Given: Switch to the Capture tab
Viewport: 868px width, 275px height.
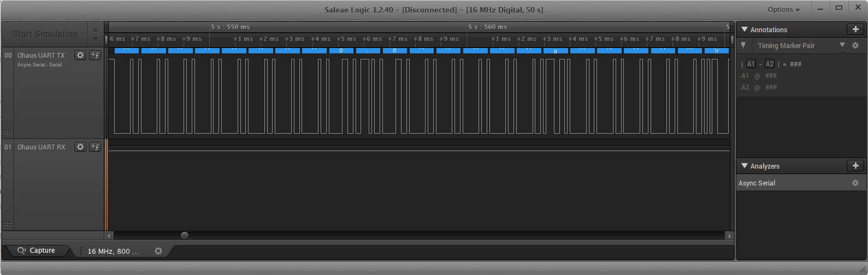Looking at the screenshot, I should [x=37, y=250].
